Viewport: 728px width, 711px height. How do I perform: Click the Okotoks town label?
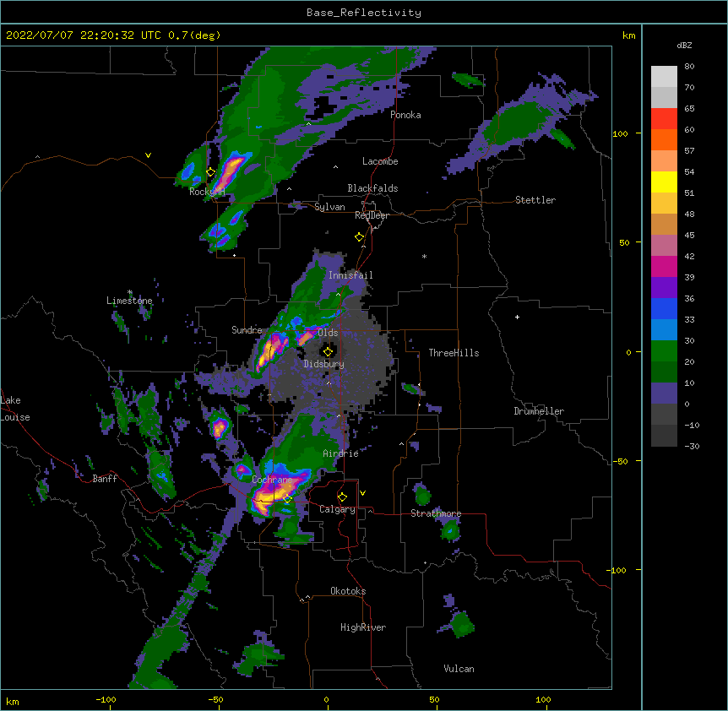348,591
